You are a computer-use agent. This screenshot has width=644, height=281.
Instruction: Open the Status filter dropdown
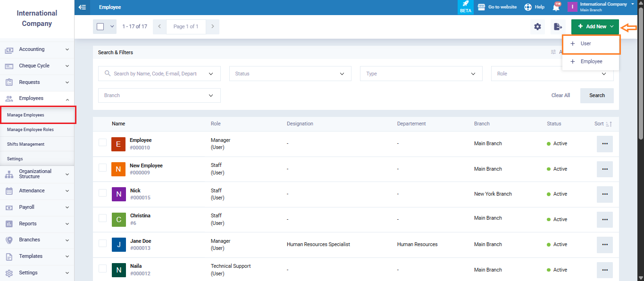coord(290,74)
